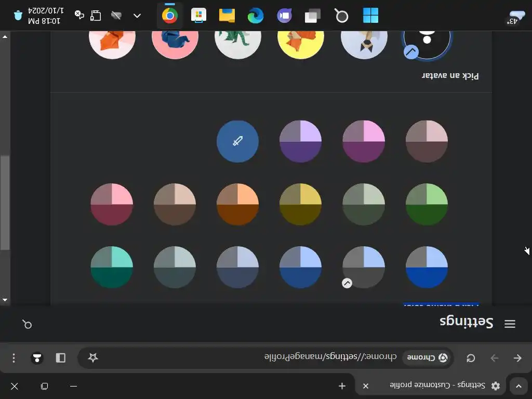The width and height of the screenshot is (532, 399).
Task: Close the Settings - Customize profile tab
Action: (366, 386)
